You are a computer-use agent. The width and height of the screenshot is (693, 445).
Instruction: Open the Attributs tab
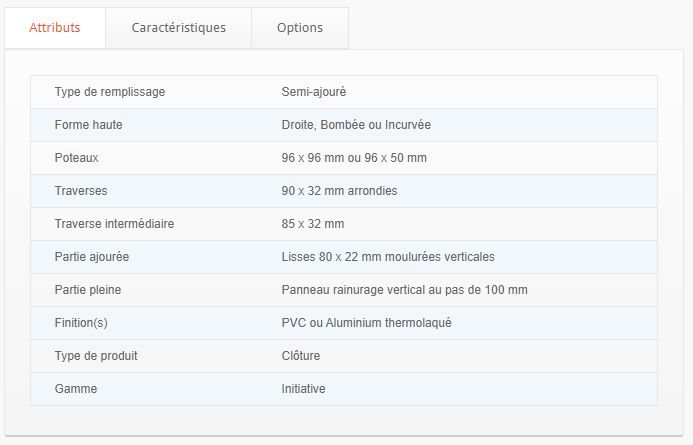(55, 28)
